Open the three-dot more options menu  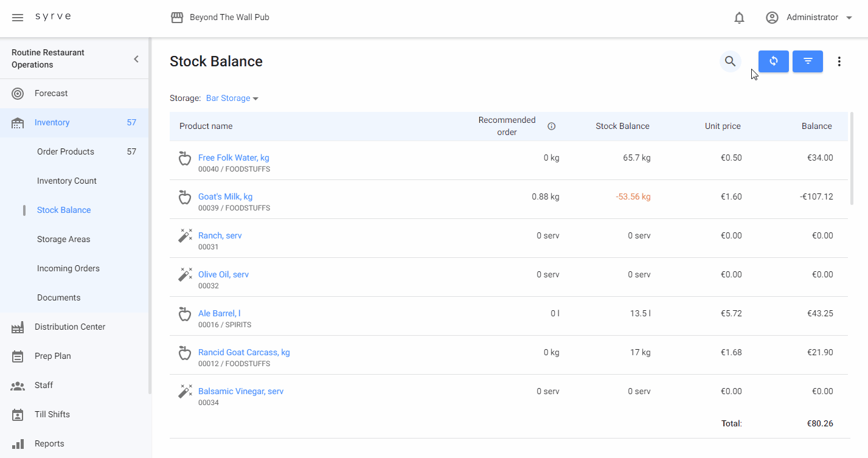coord(839,61)
